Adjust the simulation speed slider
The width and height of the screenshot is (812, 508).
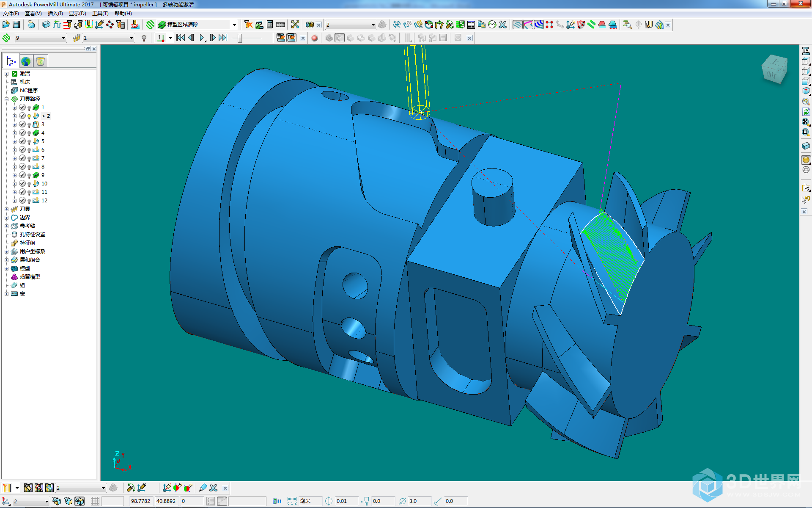point(240,38)
